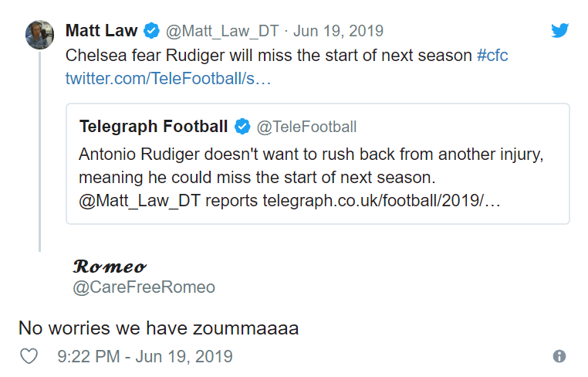
Task: Open the tweet info icon
Action: [559, 357]
